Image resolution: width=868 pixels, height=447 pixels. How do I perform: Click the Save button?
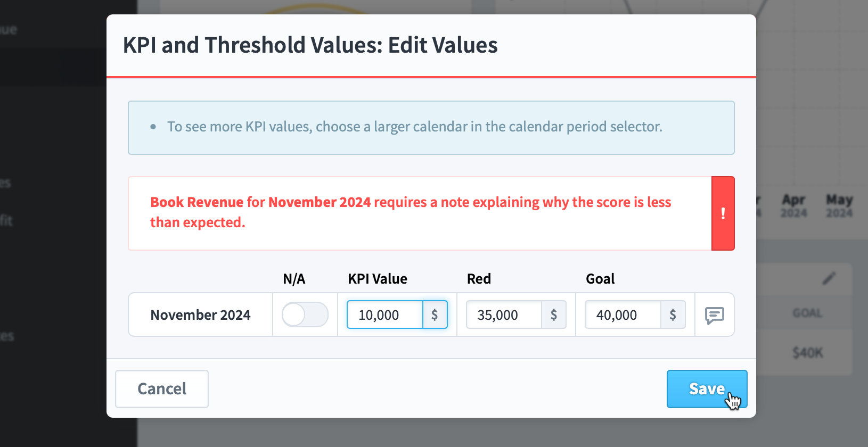707,389
